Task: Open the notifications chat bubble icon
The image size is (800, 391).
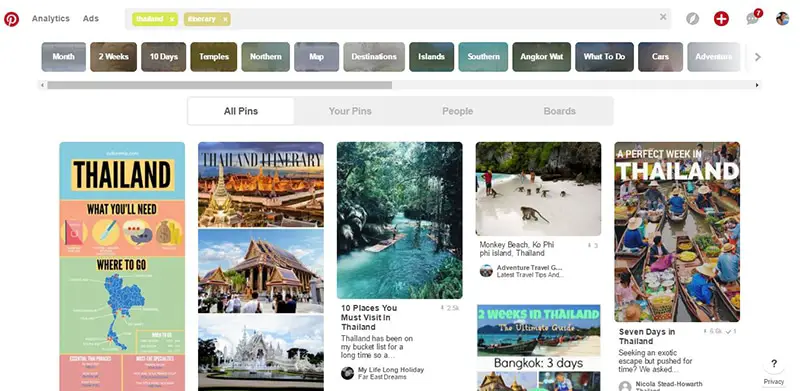Action: click(x=753, y=18)
